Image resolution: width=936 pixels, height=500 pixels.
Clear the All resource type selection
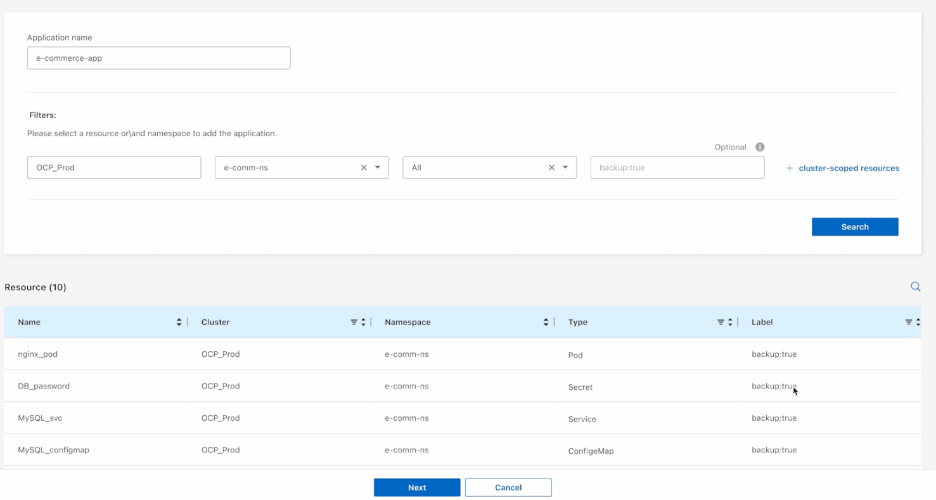coord(552,168)
